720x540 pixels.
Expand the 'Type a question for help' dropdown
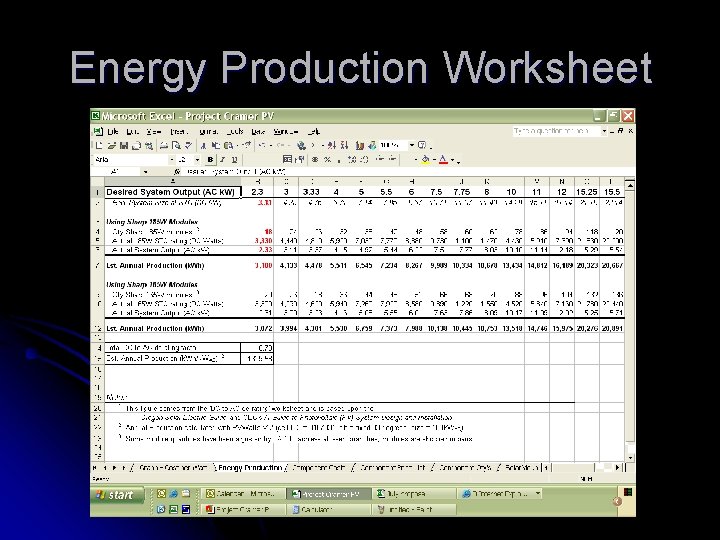[x=604, y=131]
